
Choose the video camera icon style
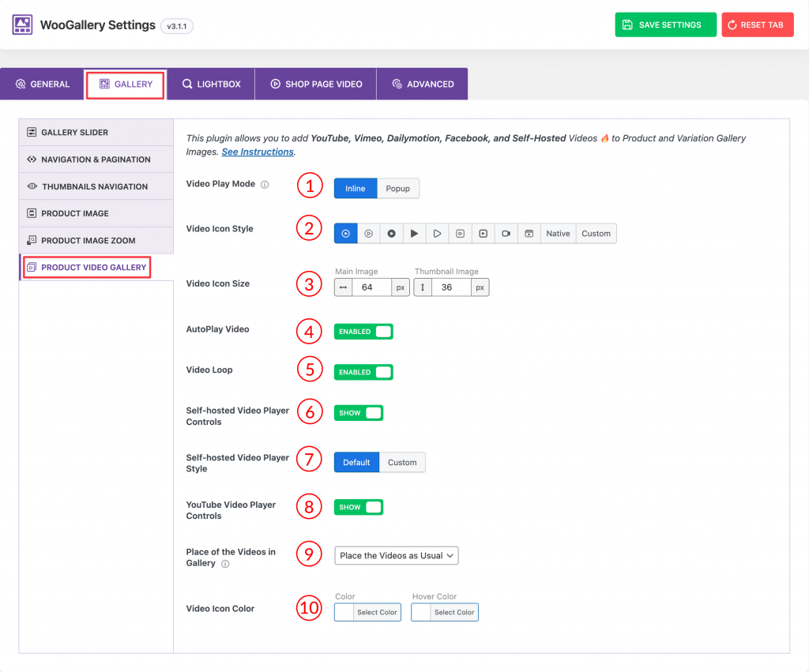click(x=506, y=234)
